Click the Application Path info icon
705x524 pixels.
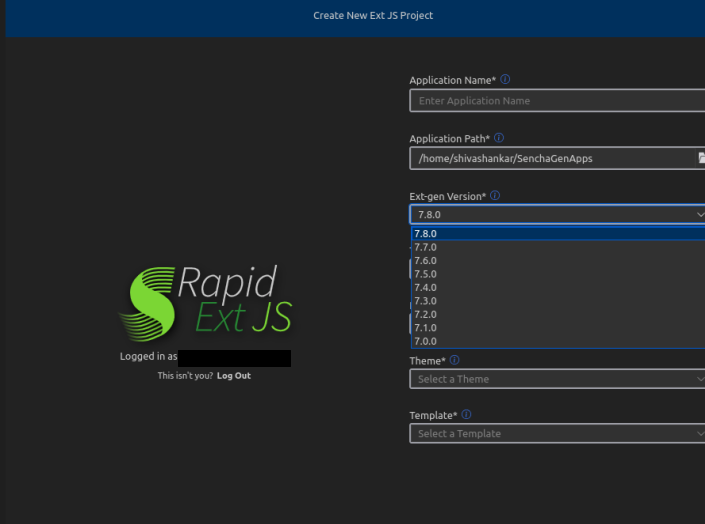499,139
